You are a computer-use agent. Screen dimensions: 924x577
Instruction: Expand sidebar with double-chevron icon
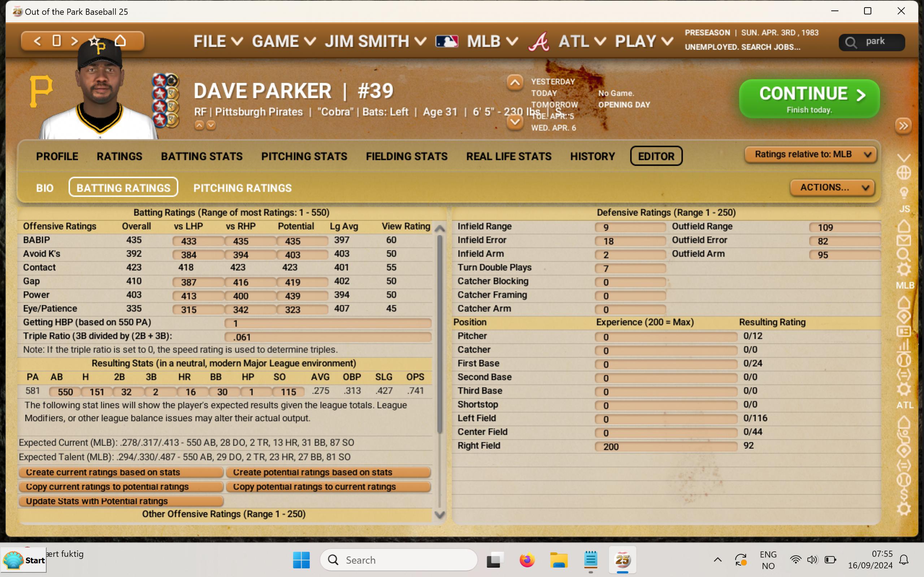pos(903,126)
